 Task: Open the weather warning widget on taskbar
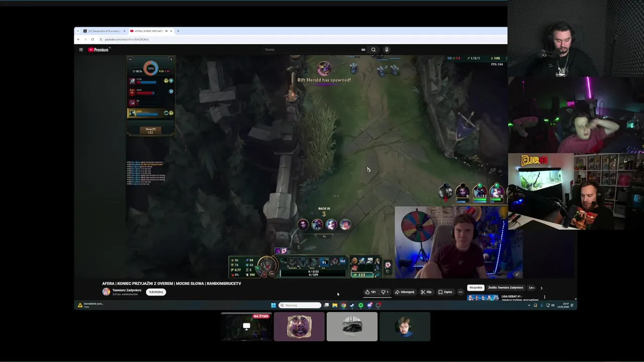[91, 305]
